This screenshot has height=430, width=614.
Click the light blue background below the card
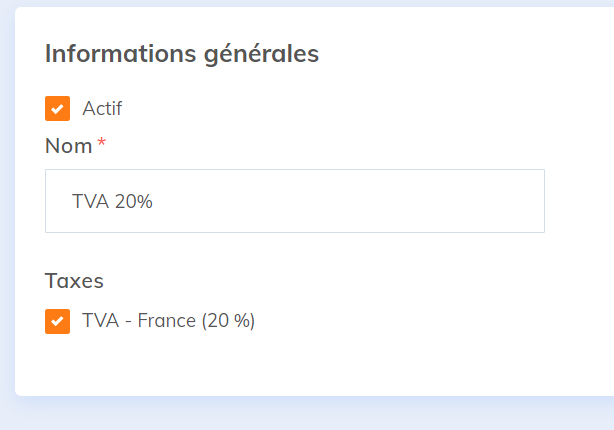[300, 415]
